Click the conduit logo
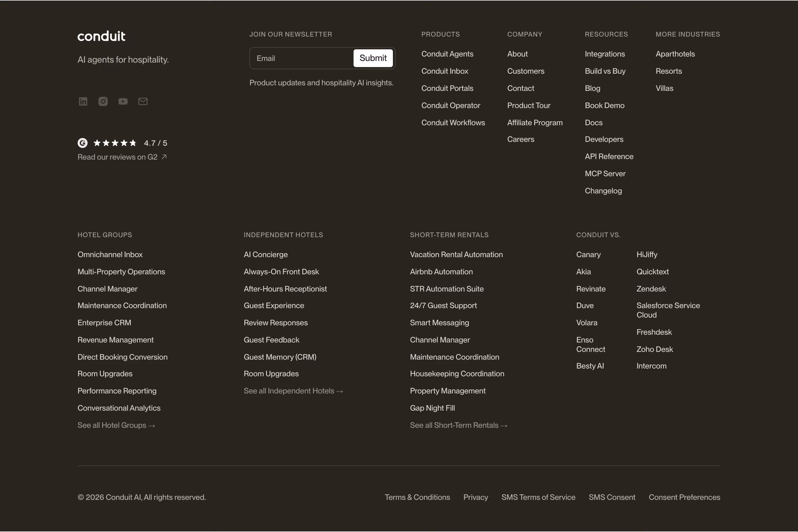The height and width of the screenshot is (532, 798). (101, 36)
